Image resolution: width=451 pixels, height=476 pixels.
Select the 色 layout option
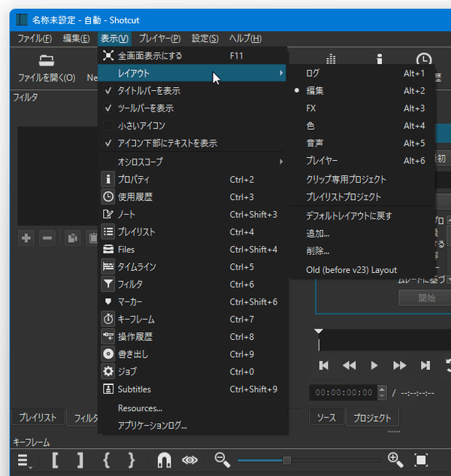pos(362,126)
